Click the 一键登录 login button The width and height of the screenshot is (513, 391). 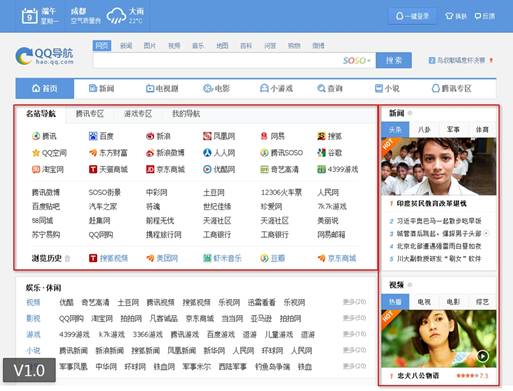(x=412, y=16)
